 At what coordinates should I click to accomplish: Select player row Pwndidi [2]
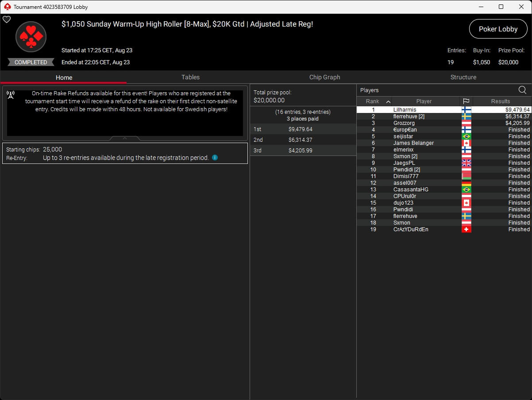443,170
